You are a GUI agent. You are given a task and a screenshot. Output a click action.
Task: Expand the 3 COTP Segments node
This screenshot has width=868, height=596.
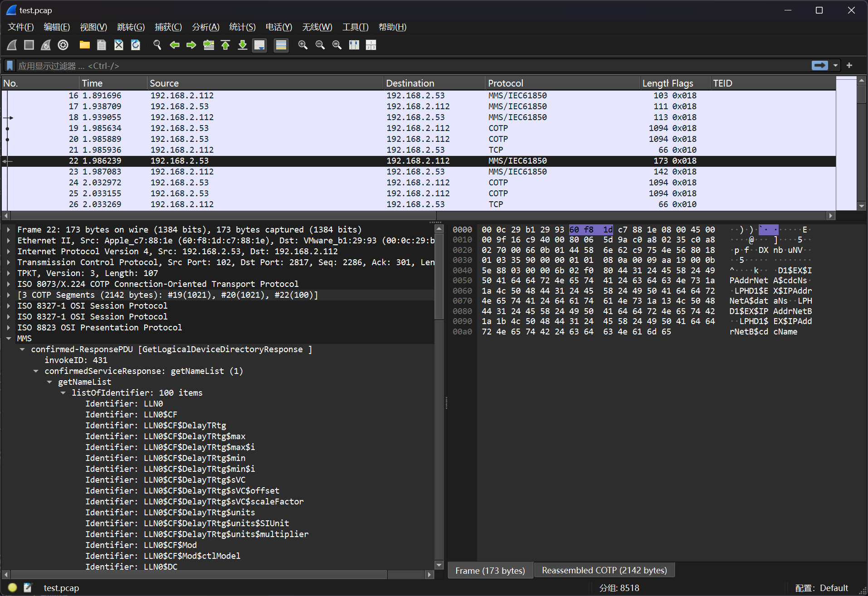pyautogui.click(x=9, y=295)
